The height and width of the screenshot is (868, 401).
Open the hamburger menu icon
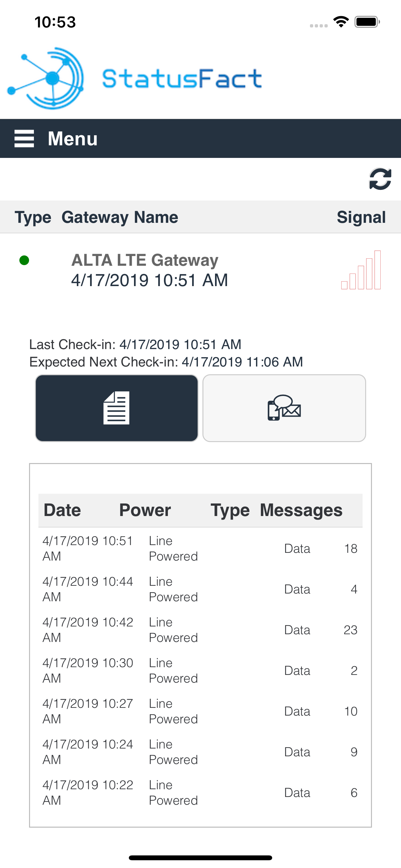24,139
